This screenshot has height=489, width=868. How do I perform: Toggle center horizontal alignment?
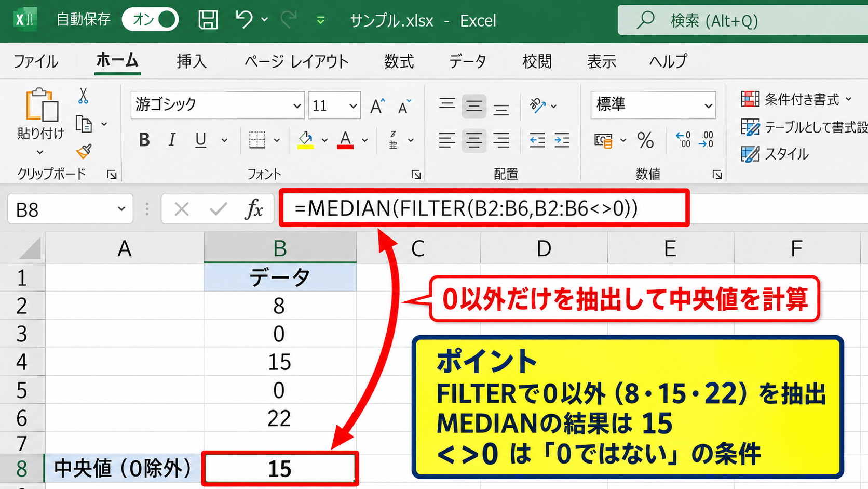(473, 140)
